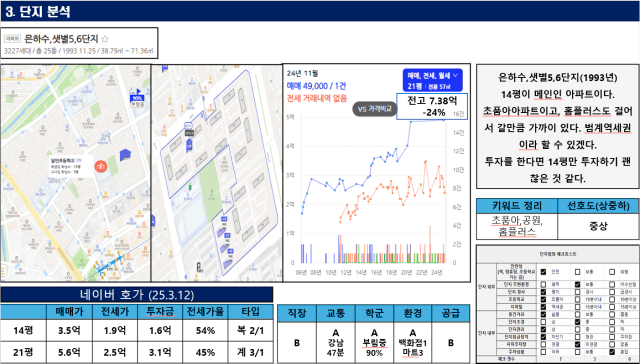Click the 일산초등학교 info popup on the left map
Screen dimensions: 640x364
[x=71, y=166]
